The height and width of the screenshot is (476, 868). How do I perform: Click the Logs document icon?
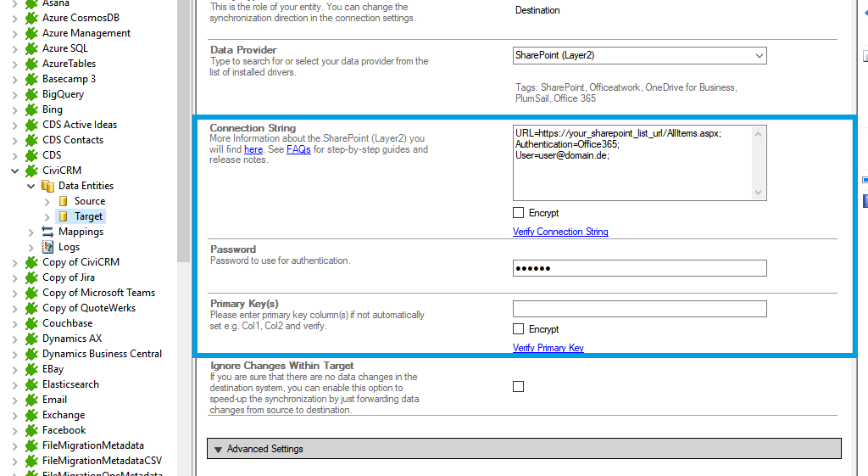coord(47,247)
